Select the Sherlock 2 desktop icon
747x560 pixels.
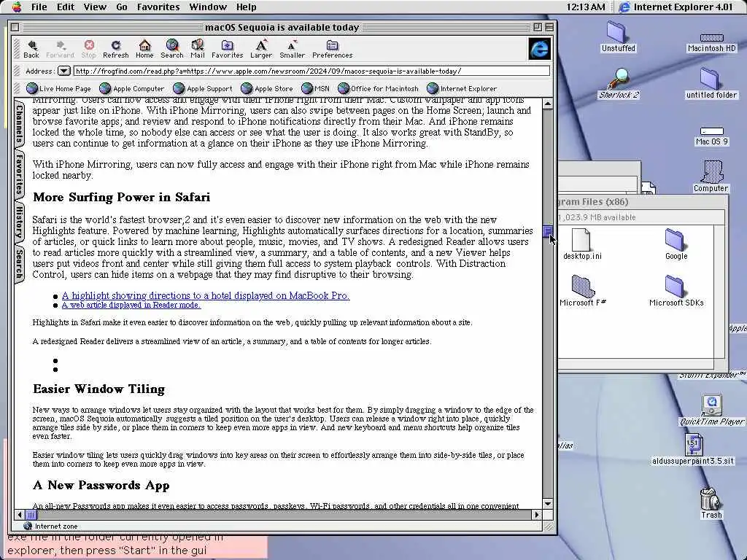pyautogui.click(x=619, y=83)
